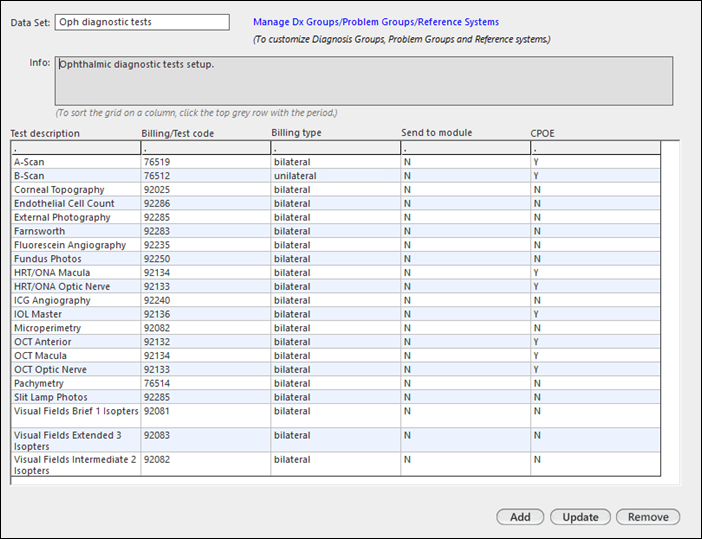Select External Photography row
Image resolution: width=702 pixels, height=539 pixels.
coord(336,218)
